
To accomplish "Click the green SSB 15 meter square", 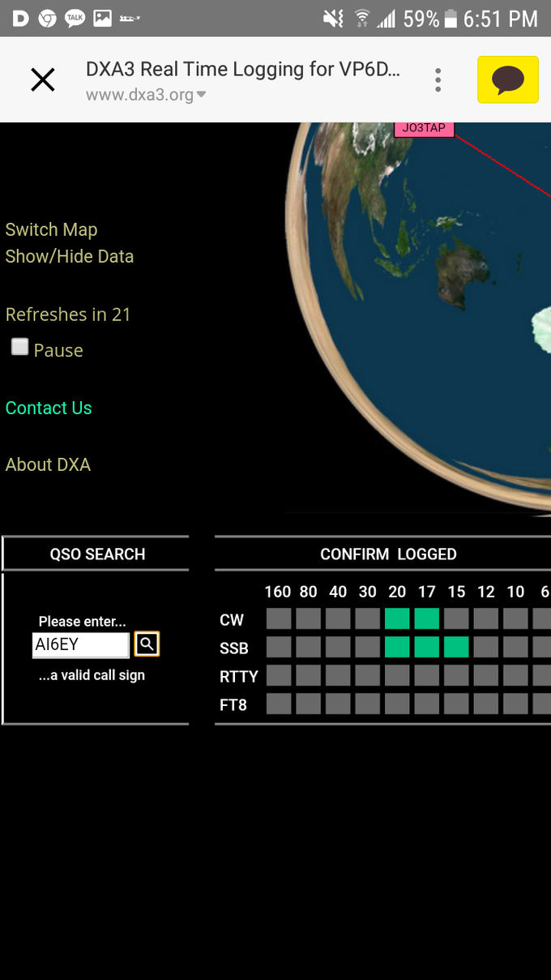I will 456,647.
